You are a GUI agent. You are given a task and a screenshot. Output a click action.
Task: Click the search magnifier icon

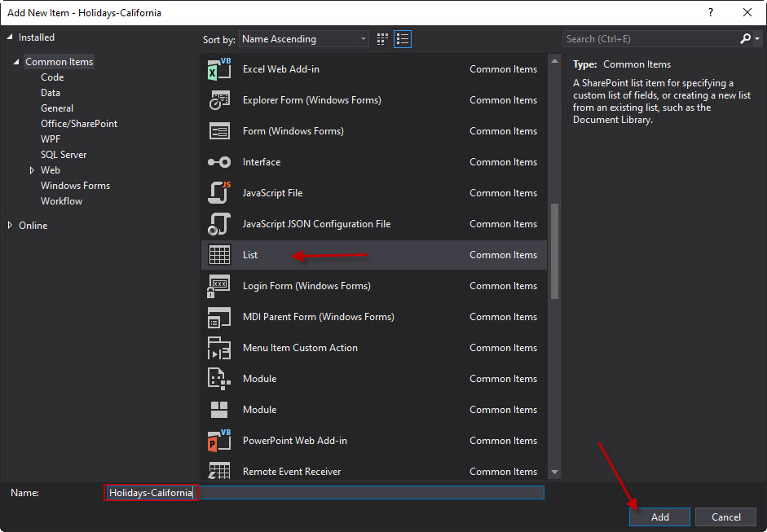pyautogui.click(x=745, y=38)
